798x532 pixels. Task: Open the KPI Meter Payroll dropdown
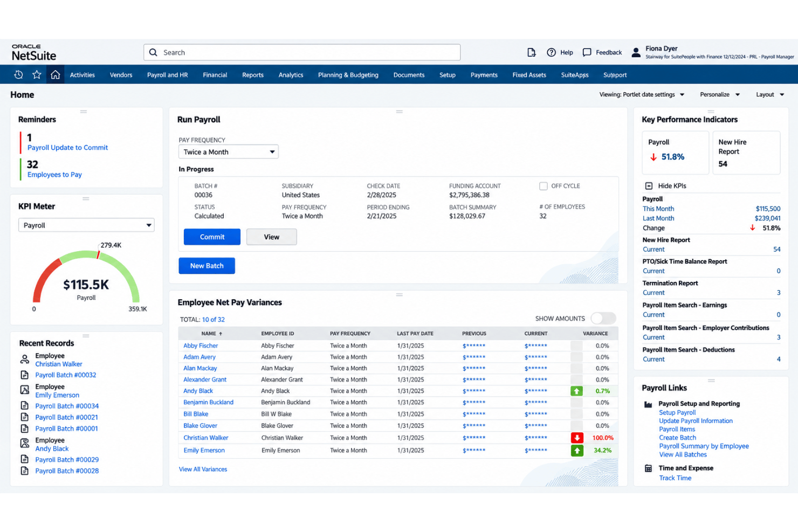coord(86,225)
